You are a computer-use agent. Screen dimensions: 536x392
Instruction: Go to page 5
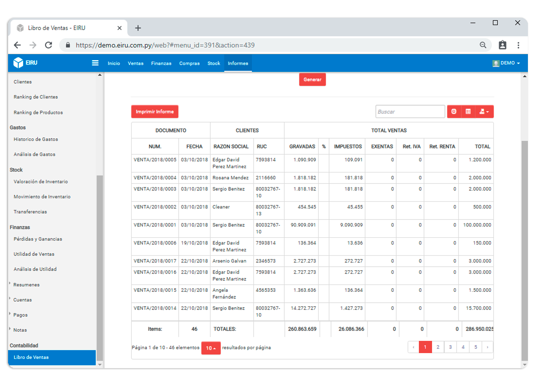click(x=475, y=347)
